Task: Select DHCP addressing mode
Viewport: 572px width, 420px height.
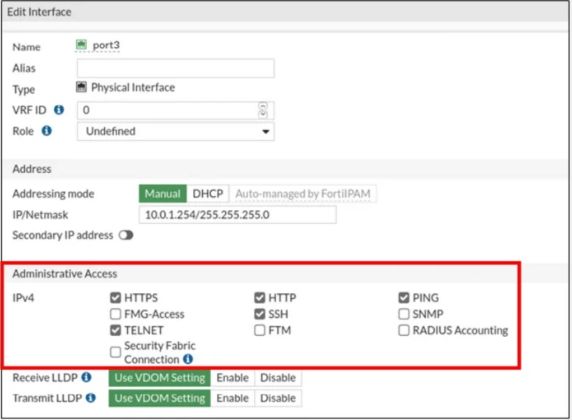Action: pos(208,194)
